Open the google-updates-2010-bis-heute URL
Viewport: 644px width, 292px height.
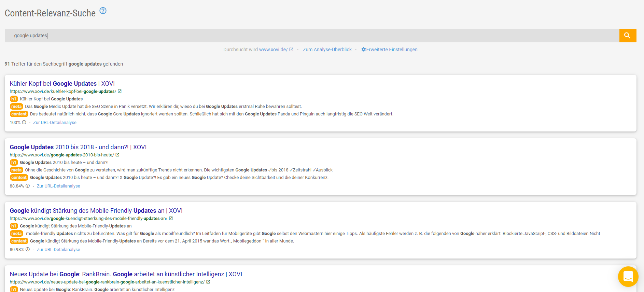pos(62,155)
